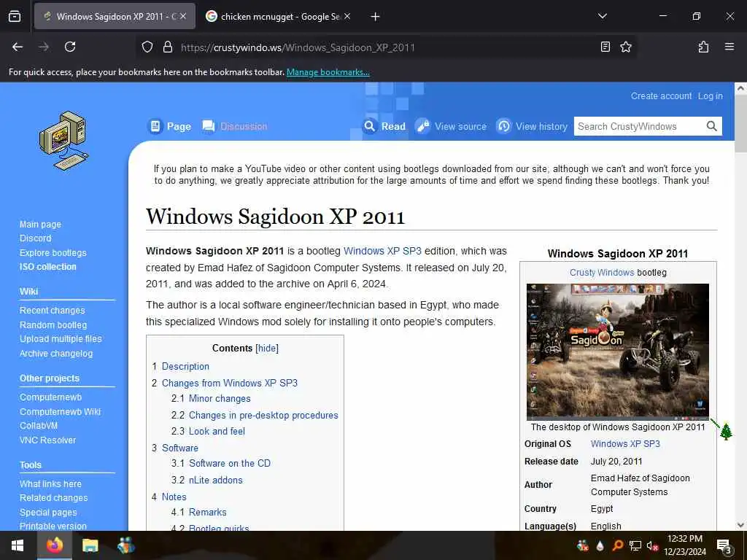This screenshot has width=747, height=560.
Task: Click Log in link
Action: tap(710, 96)
